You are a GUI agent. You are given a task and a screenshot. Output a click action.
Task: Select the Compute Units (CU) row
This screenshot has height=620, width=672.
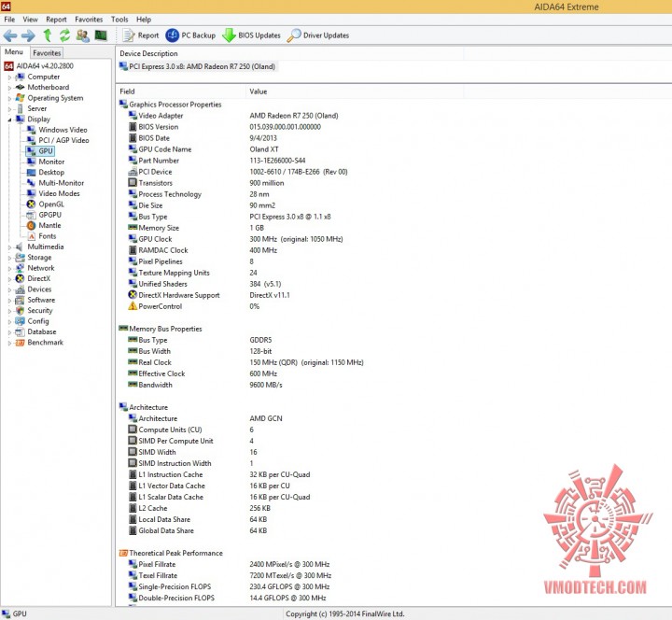tap(191, 430)
